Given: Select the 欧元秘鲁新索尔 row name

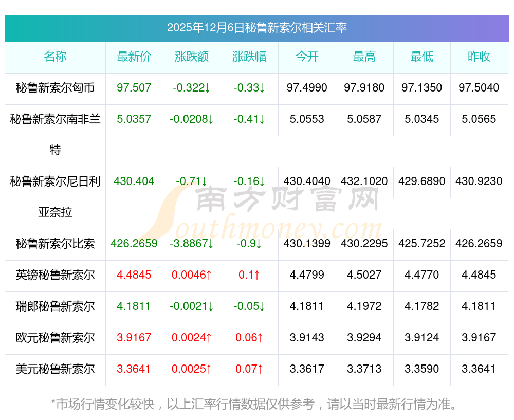Looking at the screenshot, I should pos(55,337).
